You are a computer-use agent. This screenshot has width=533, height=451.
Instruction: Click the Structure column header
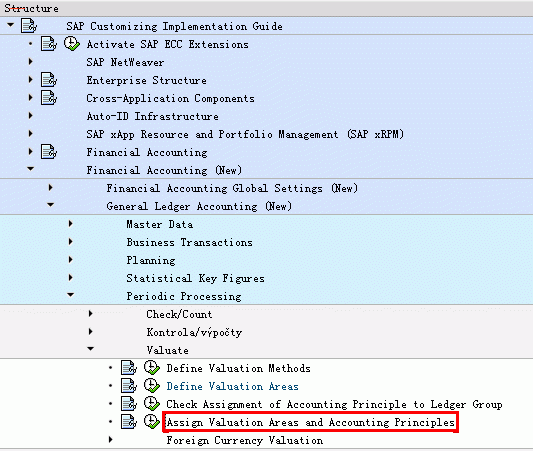[31, 8]
